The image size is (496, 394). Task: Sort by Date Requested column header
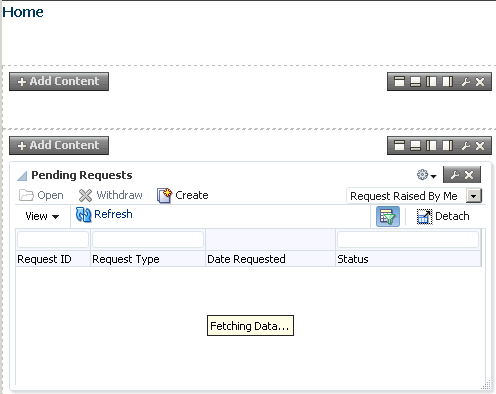point(270,259)
